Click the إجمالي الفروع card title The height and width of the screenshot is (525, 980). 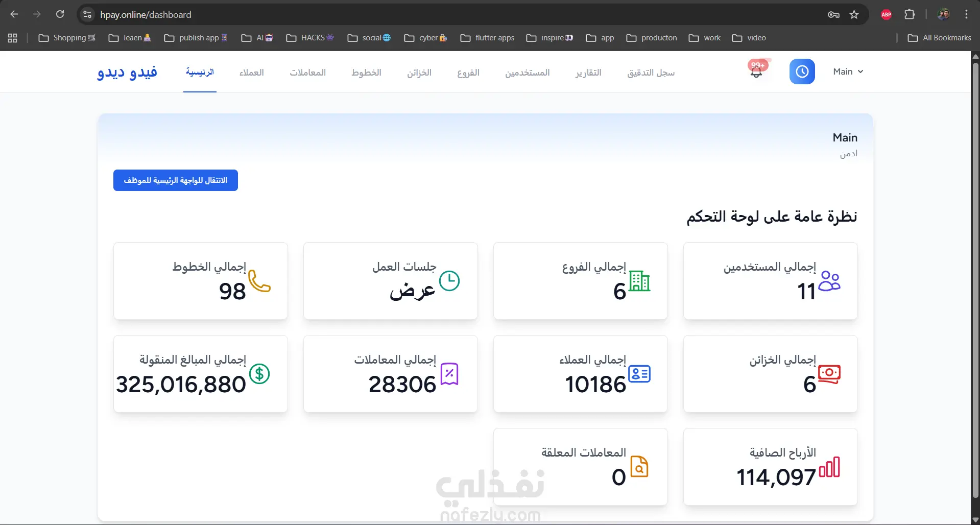[594, 267]
